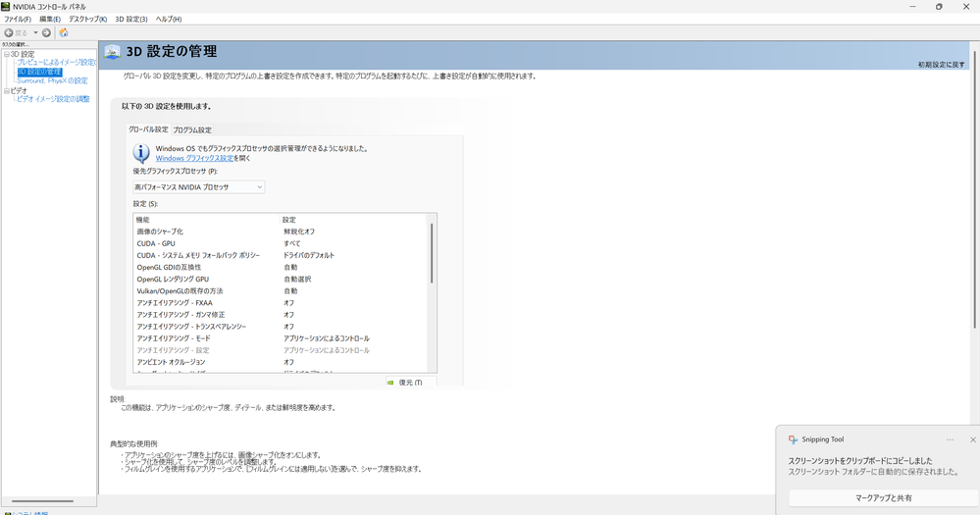This screenshot has width=980, height=515.
Task: Select Surround, PhysX の設定 tree item
Action: coord(53,80)
